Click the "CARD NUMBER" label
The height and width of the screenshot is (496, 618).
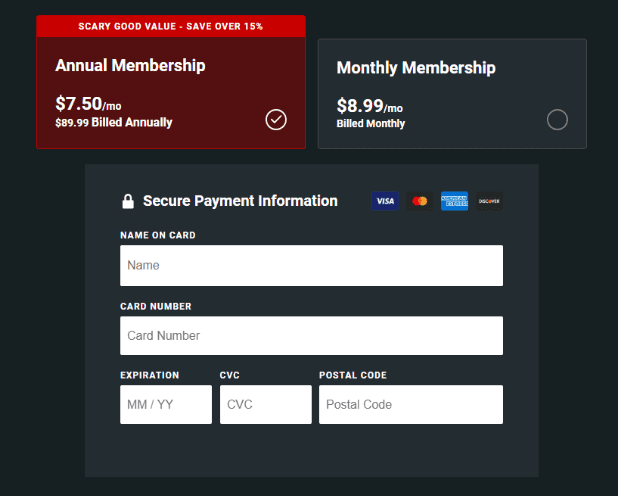click(x=156, y=306)
